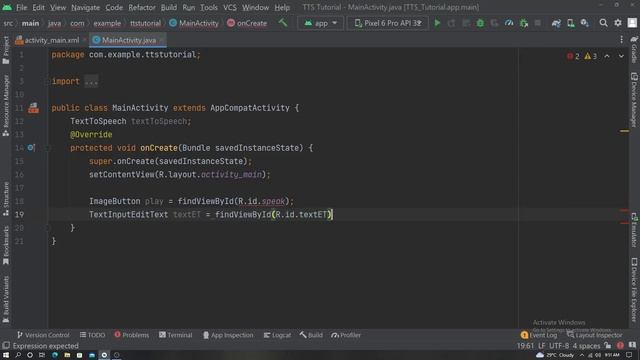Screen dimensions: 640x360
Task: Toggle the Emulator side panel
Action: coord(634,230)
